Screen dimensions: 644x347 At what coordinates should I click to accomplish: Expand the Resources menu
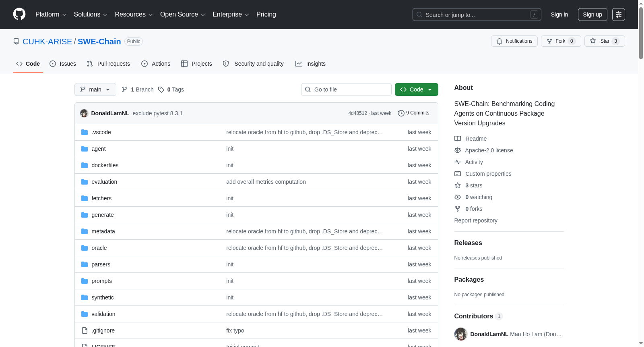coord(134,15)
